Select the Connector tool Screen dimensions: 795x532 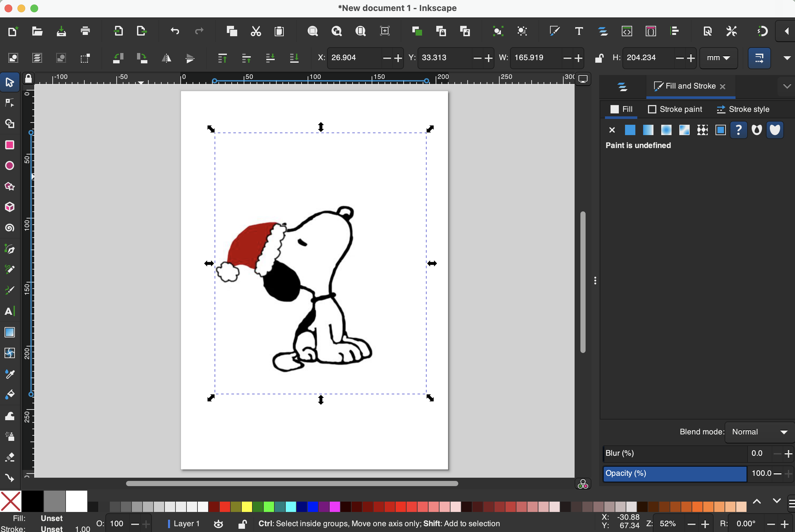point(9,478)
